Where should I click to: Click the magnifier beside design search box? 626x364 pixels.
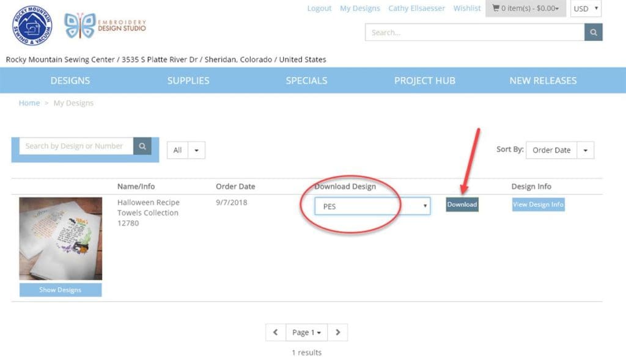click(x=142, y=146)
